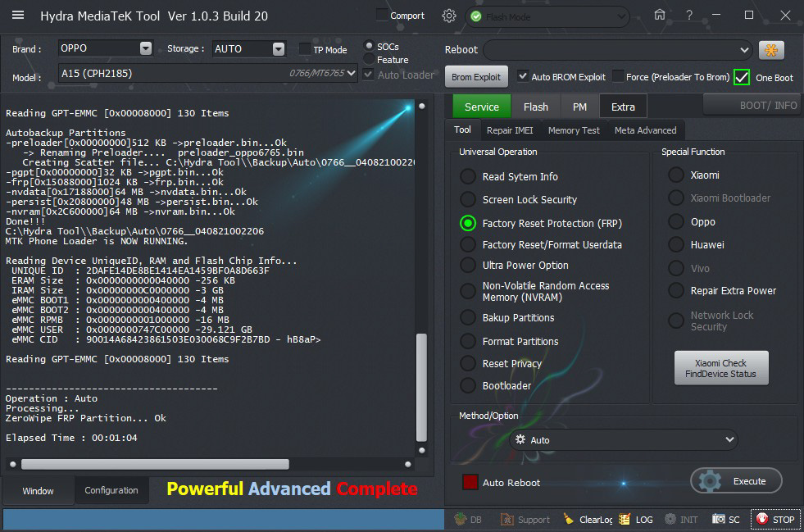Click the help question mark icon
This screenshot has height=532, width=804.
pyautogui.click(x=689, y=15)
